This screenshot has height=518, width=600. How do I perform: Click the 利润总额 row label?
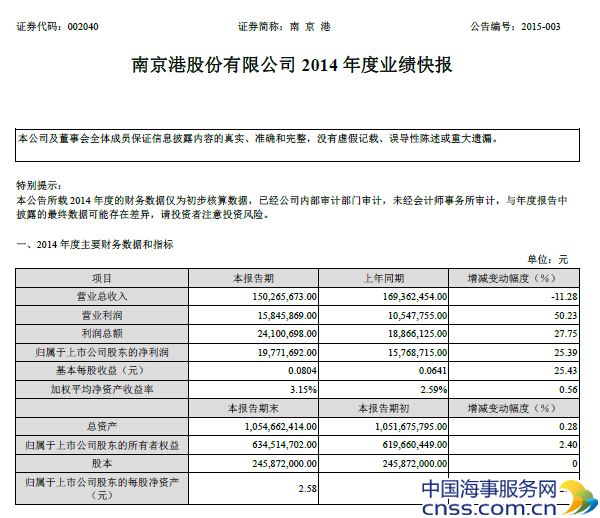point(102,334)
